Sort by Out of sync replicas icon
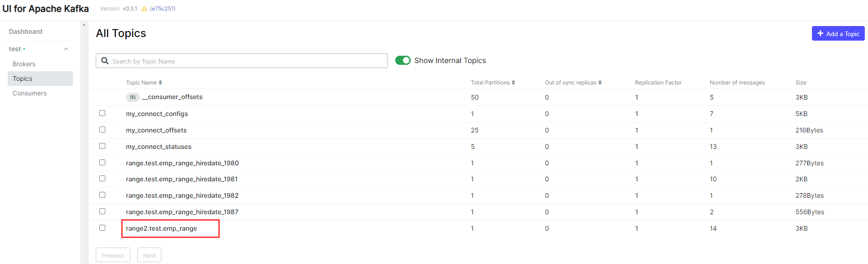 (x=600, y=83)
